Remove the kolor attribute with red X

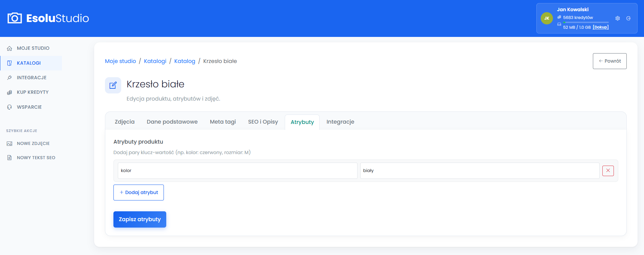click(608, 171)
